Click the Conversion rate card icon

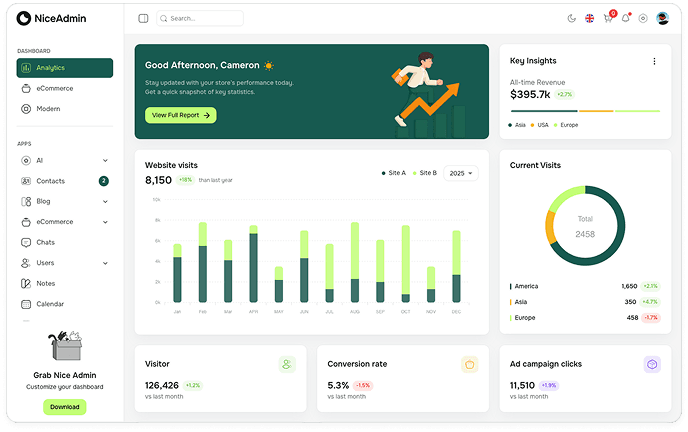pyautogui.click(x=470, y=365)
